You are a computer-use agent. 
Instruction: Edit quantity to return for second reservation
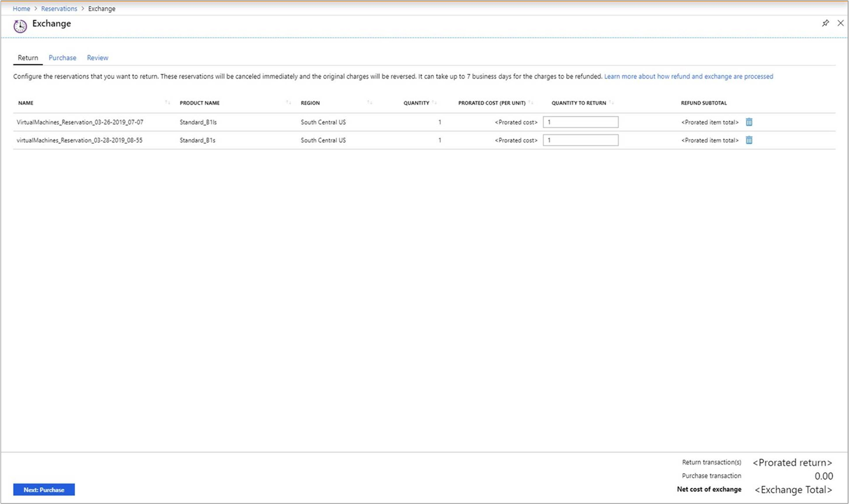click(x=581, y=140)
